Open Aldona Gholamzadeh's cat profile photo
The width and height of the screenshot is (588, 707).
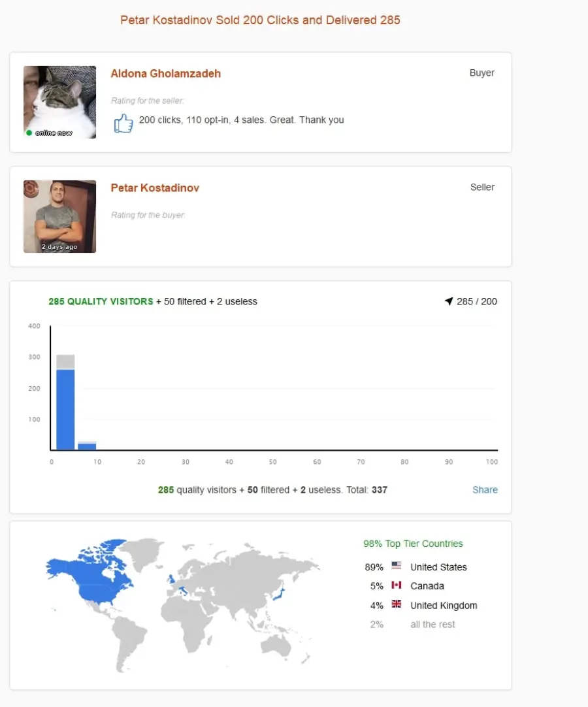coord(59,102)
